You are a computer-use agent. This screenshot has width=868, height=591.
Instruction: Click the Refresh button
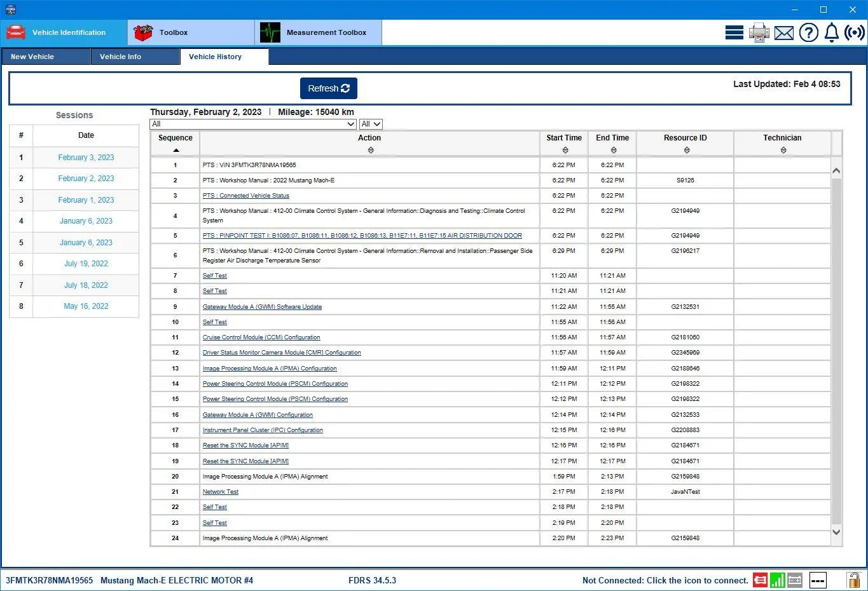(x=329, y=88)
